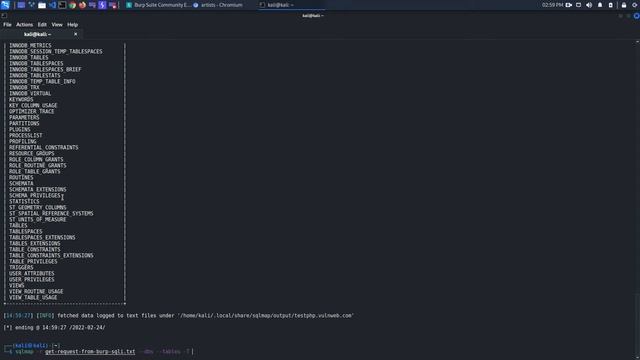Click the 02:59 PM clock
Viewport: 640px width, 360px height.
tap(552, 5)
